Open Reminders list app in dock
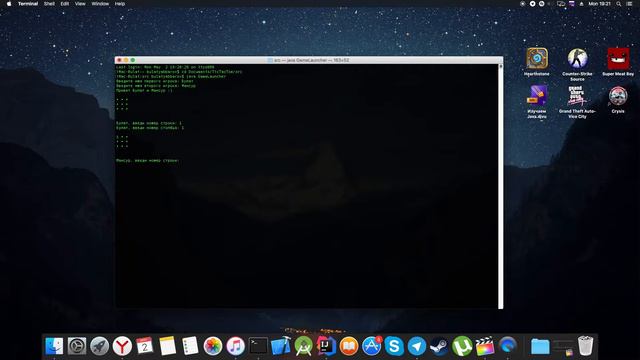Image resolution: width=640 pixels, height=360 pixels. coord(190,346)
